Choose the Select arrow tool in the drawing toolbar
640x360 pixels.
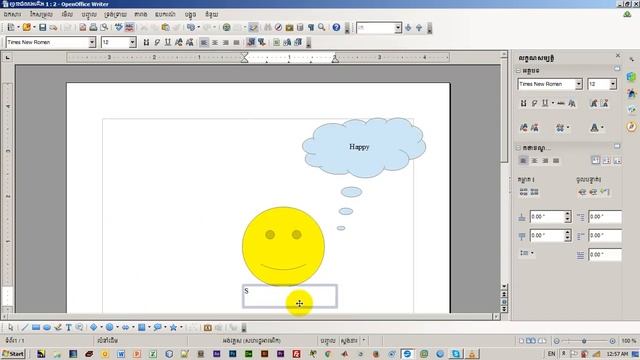point(10,327)
